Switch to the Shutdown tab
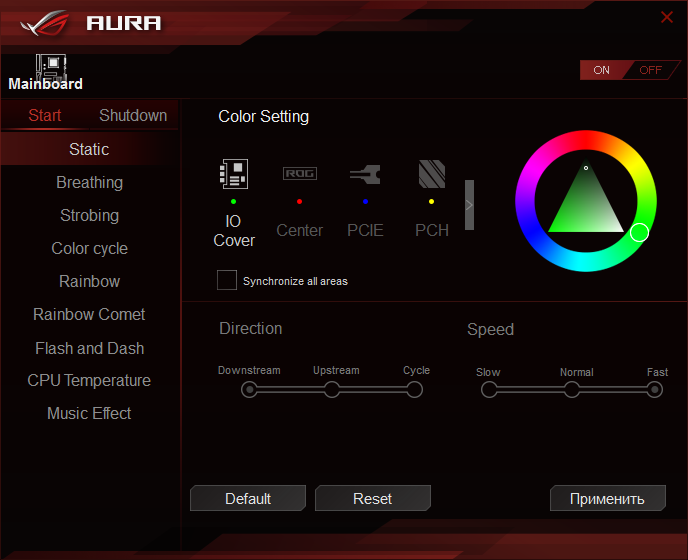The width and height of the screenshot is (688, 560). pos(133,115)
